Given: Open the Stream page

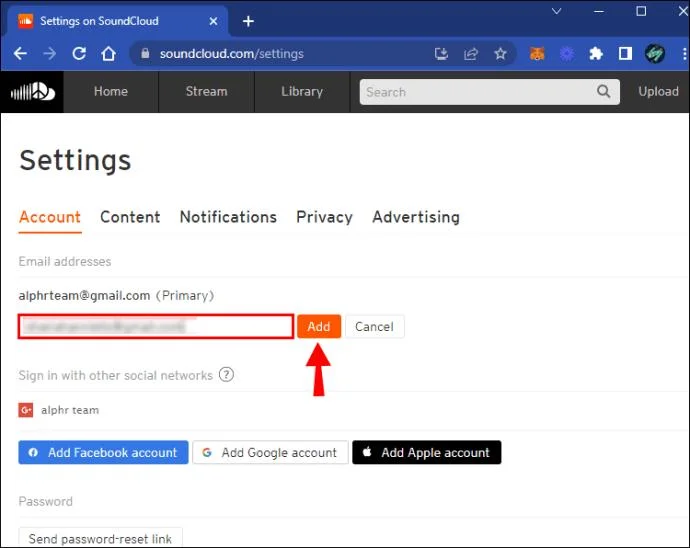Looking at the screenshot, I should (x=206, y=92).
